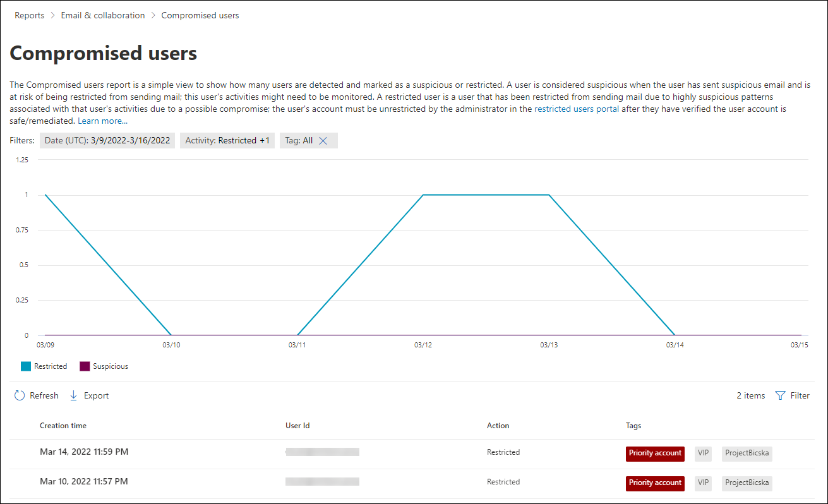Image resolution: width=828 pixels, height=504 pixels.
Task: Click ProjectBicska tag in second row
Action: tap(747, 483)
